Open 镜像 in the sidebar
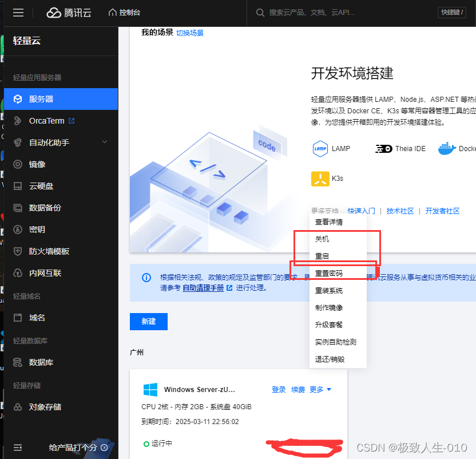Viewport: 476px width, 459px height. click(37, 164)
